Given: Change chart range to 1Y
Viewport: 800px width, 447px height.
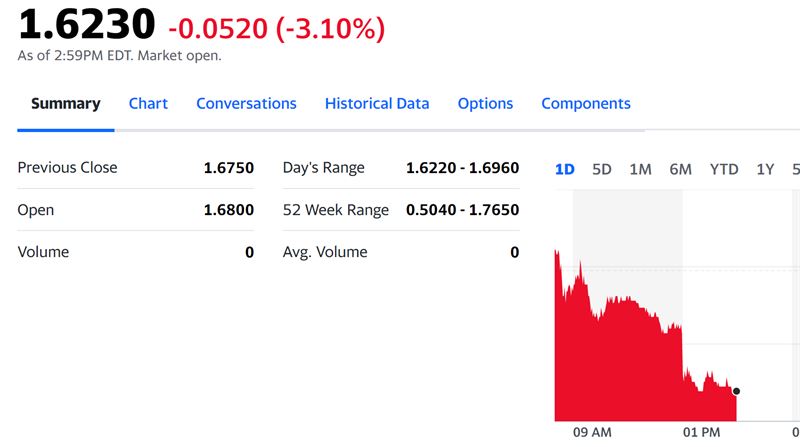Looking at the screenshot, I should pyautogui.click(x=765, y=170).
